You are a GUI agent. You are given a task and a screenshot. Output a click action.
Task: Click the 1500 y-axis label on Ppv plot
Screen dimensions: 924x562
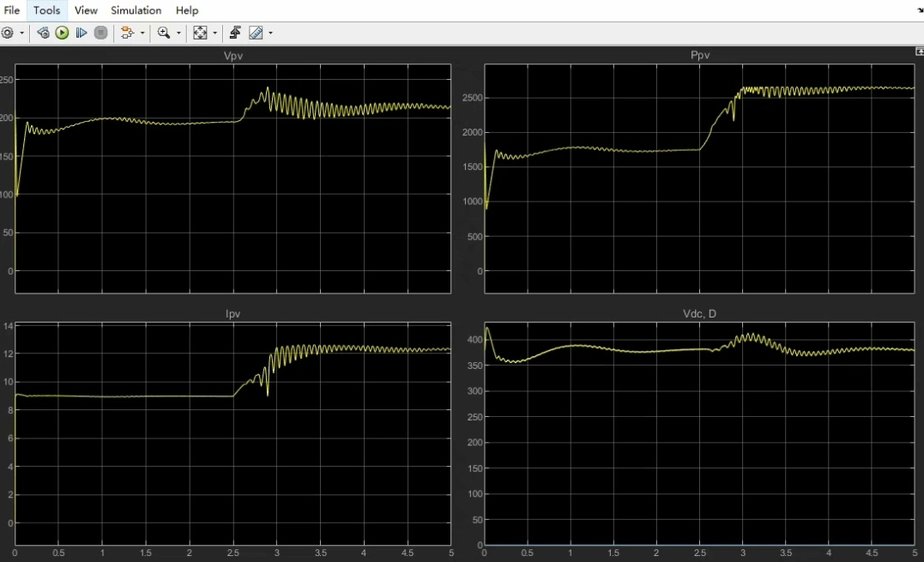click(473, 166)
